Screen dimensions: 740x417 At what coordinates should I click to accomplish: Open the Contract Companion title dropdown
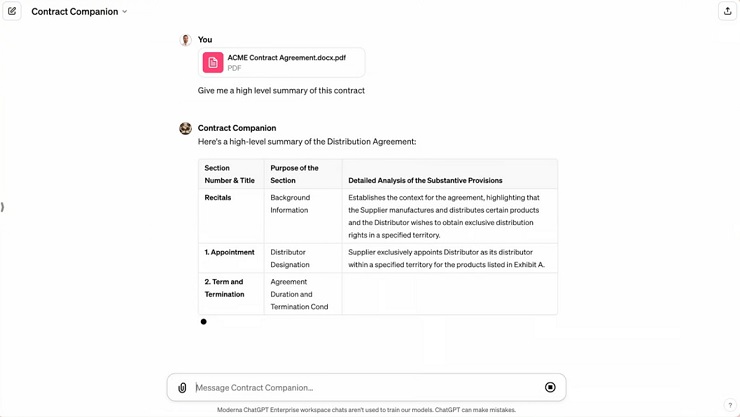(x=79, y=11)
